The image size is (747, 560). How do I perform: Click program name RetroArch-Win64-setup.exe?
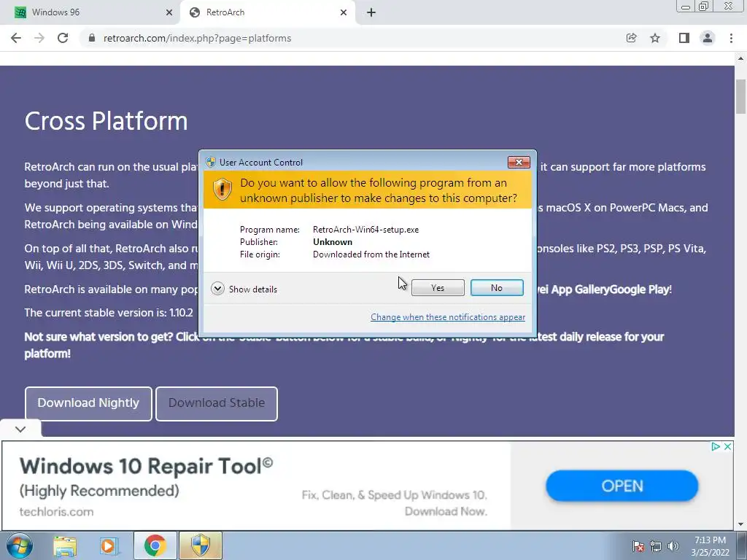point(365,230)
